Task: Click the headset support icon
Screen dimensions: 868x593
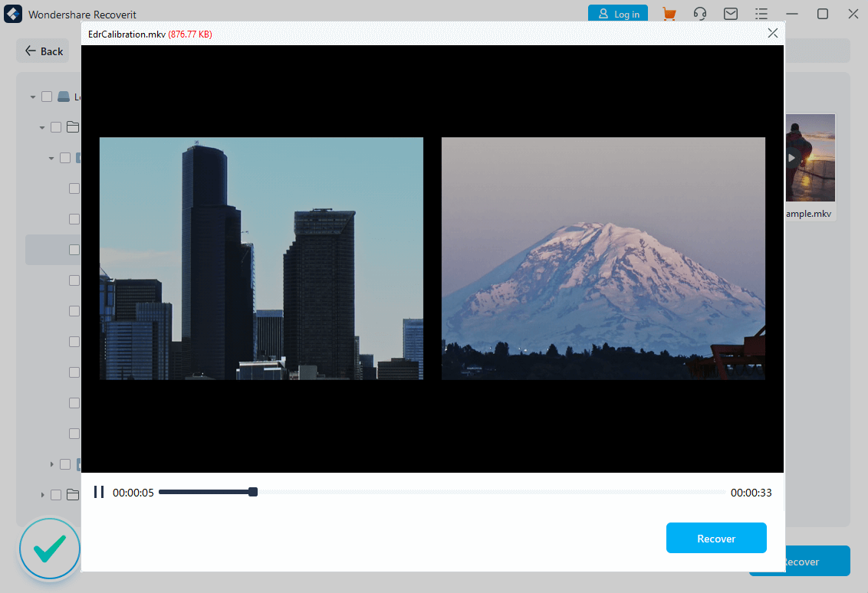Action: pyautogui.click(x=700, y=14)
